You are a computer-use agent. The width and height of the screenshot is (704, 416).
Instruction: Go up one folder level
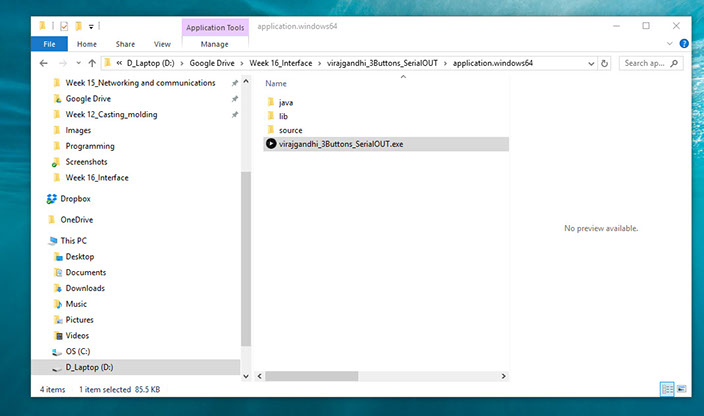point(92,63)
